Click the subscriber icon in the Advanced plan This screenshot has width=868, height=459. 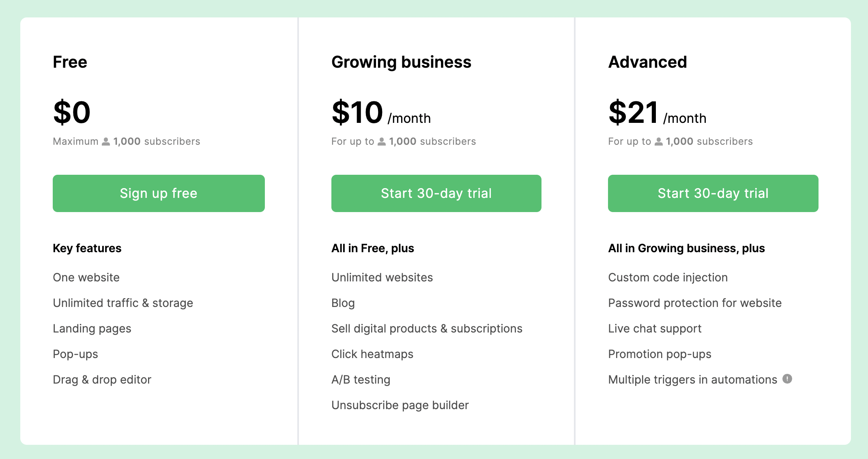[x=658, y=141]
